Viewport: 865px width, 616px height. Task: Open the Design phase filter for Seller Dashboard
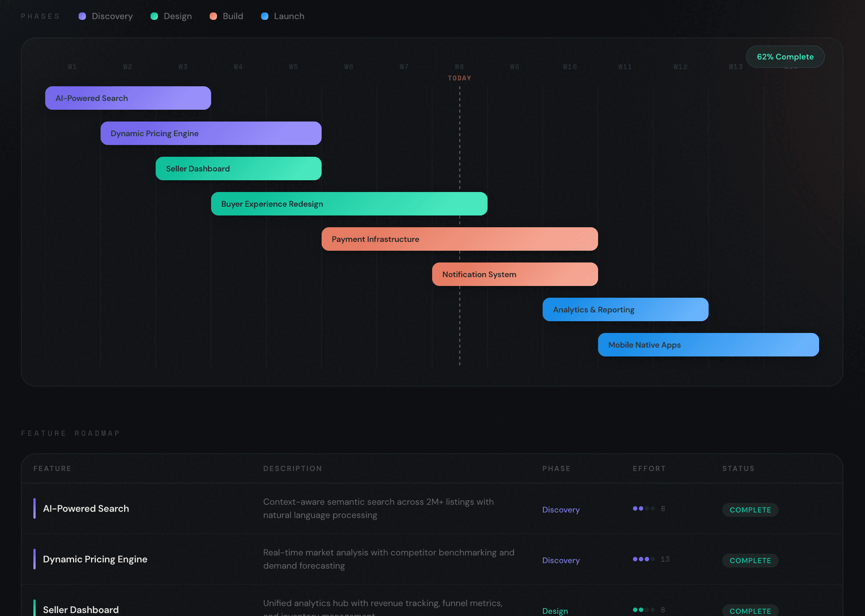(555, 611)
